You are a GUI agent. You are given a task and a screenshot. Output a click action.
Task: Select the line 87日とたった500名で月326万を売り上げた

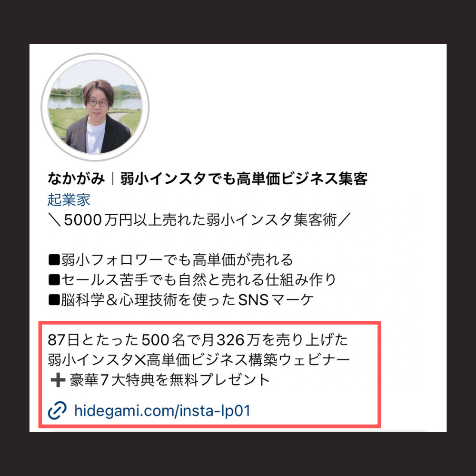198,340
